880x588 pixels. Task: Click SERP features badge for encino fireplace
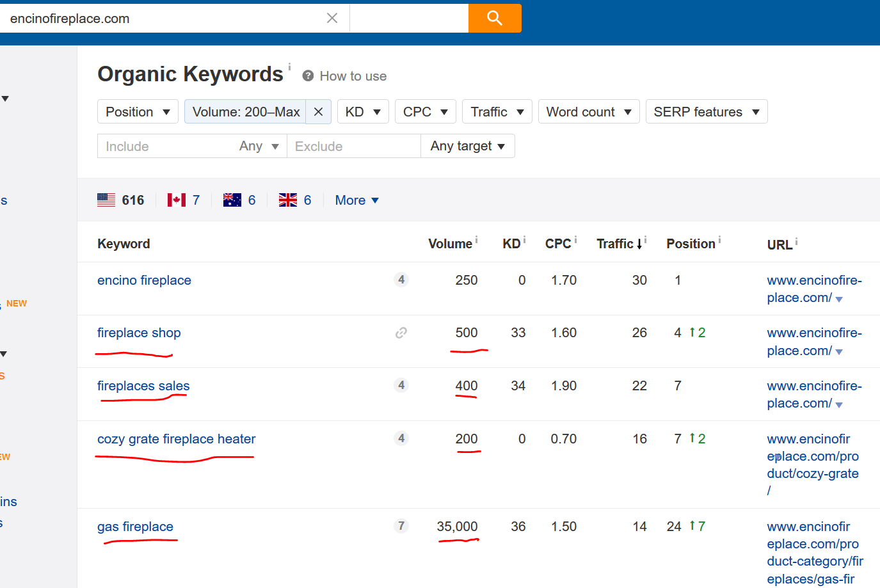point(401,280)
